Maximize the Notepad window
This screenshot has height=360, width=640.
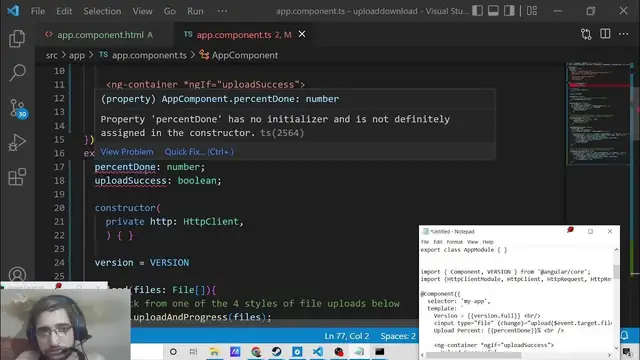click(590, 231)
